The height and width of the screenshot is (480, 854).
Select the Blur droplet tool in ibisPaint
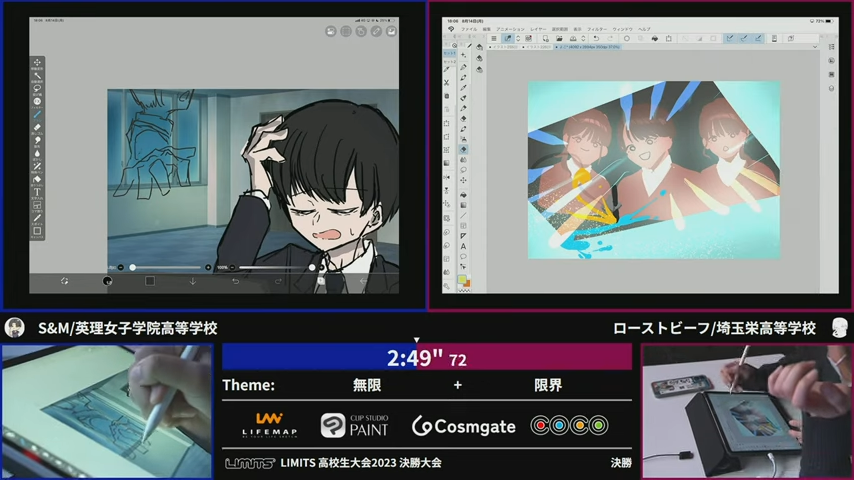point(37,154)
